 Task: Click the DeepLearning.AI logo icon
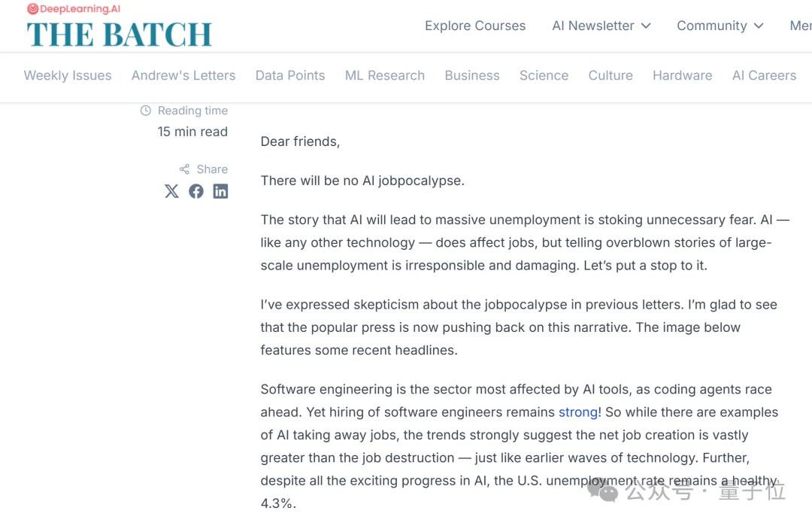click(33, 9)
